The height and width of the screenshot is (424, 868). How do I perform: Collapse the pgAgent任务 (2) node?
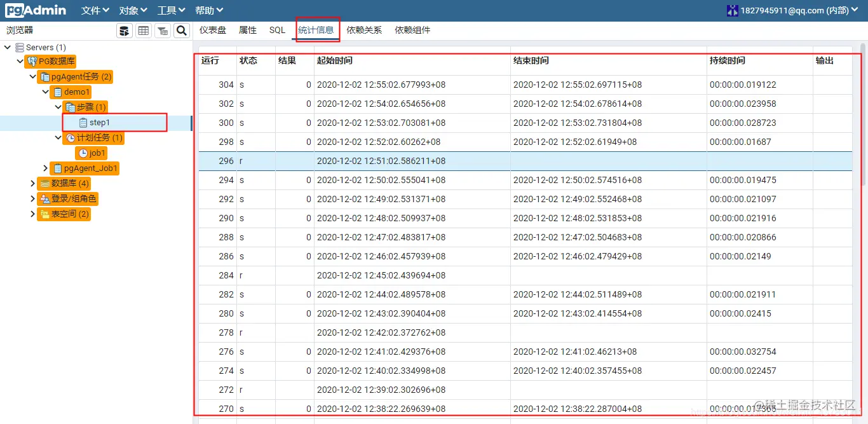click(32, 77)
